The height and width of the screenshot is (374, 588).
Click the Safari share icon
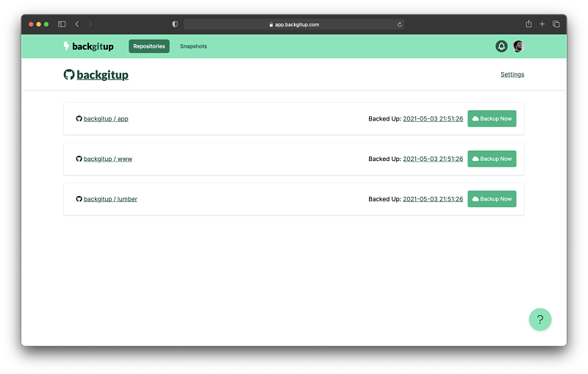tap(528, 24)
